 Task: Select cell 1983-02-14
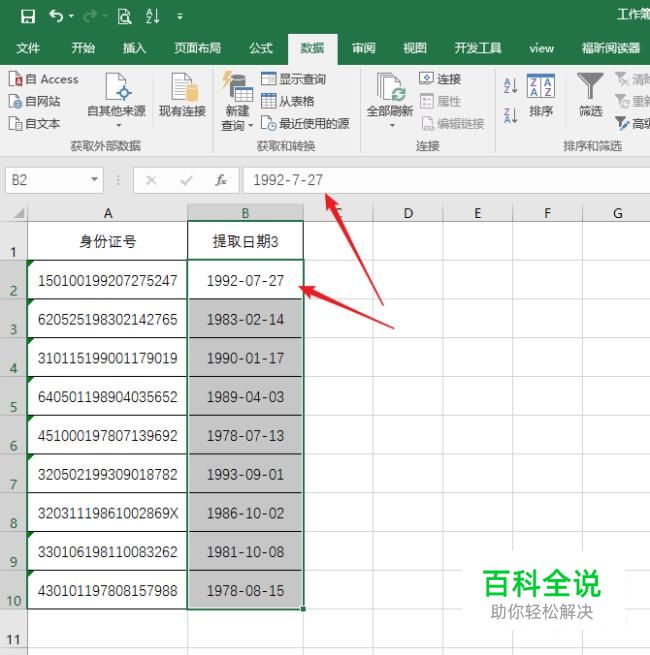coord(245,319)
